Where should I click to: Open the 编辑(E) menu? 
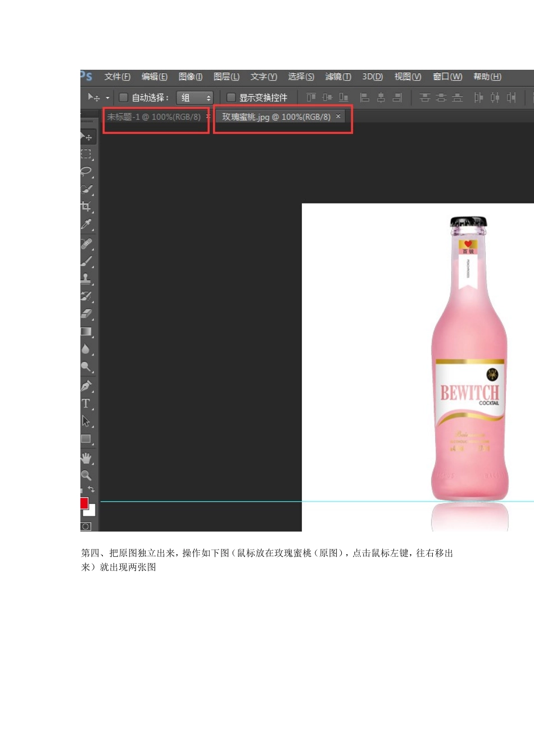click(x=154, y=76)
